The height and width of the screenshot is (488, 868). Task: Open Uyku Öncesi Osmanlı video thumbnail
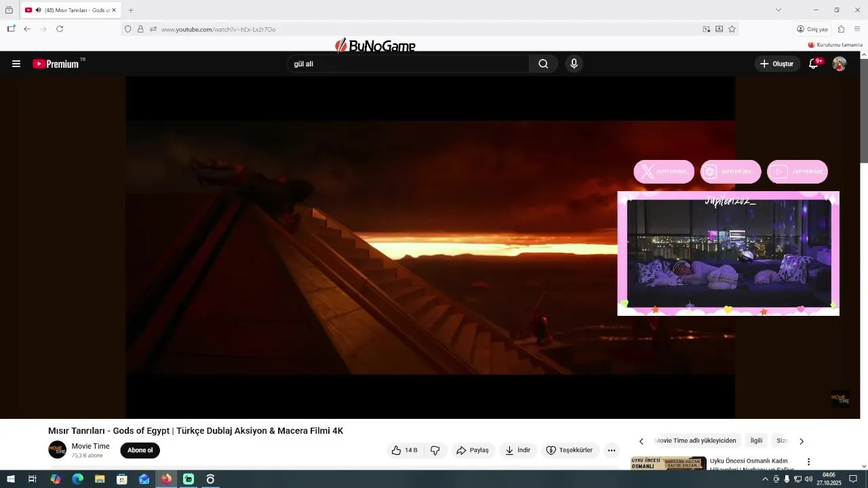669,464
